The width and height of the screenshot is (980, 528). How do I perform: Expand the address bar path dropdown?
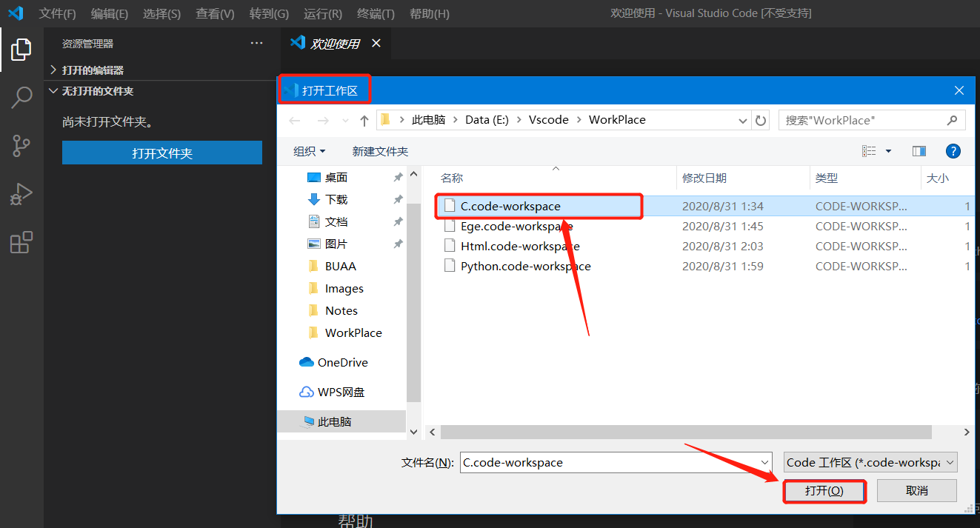pyautogui.click(x=743, y=120)
